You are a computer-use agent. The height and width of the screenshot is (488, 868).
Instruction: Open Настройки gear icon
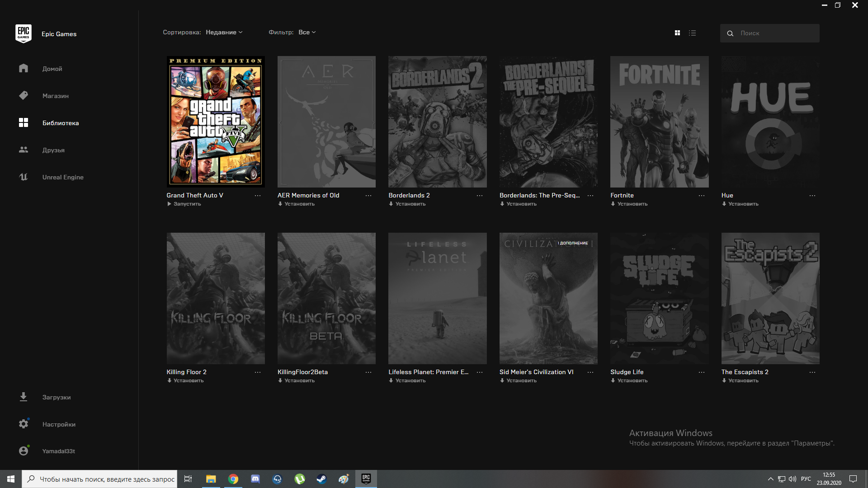click(x=24, y=424)
